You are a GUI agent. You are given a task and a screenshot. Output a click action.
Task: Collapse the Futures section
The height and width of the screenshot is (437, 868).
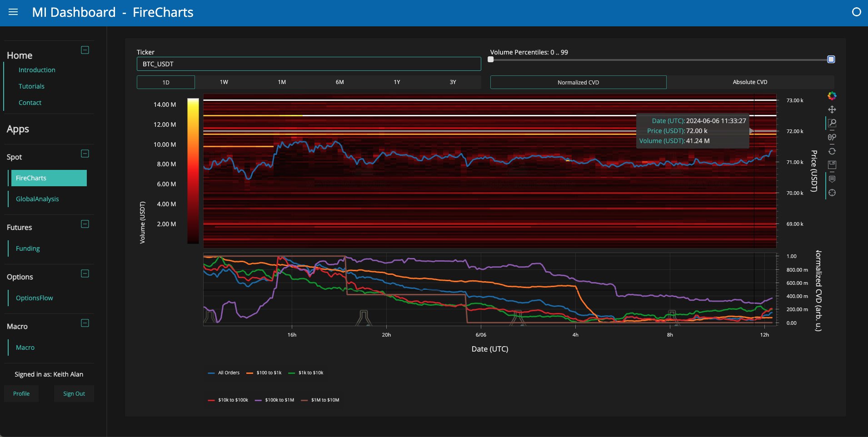coord(85,224)
